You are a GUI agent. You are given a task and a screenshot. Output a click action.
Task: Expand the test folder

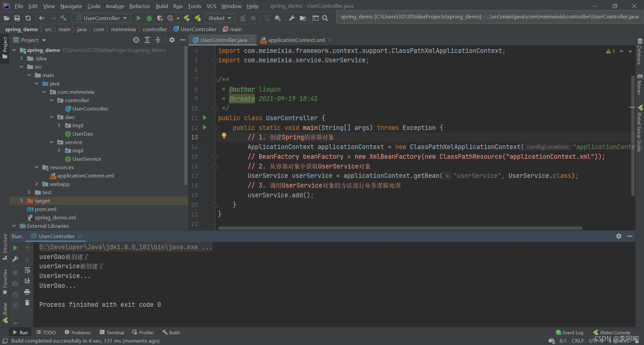[x=29, y=192]
